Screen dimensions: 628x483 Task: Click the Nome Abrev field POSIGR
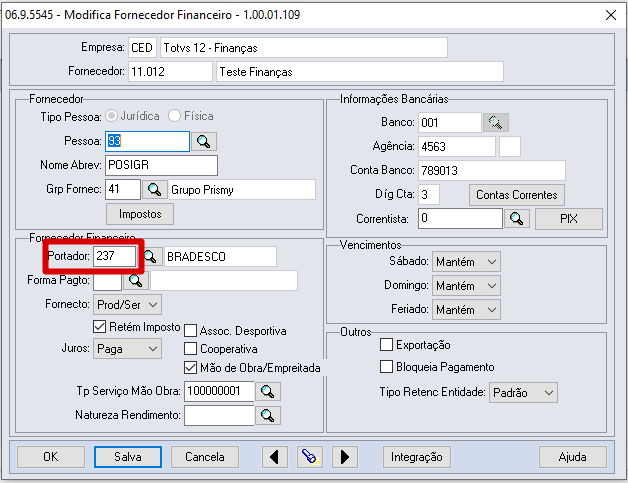tap(161, 165)
